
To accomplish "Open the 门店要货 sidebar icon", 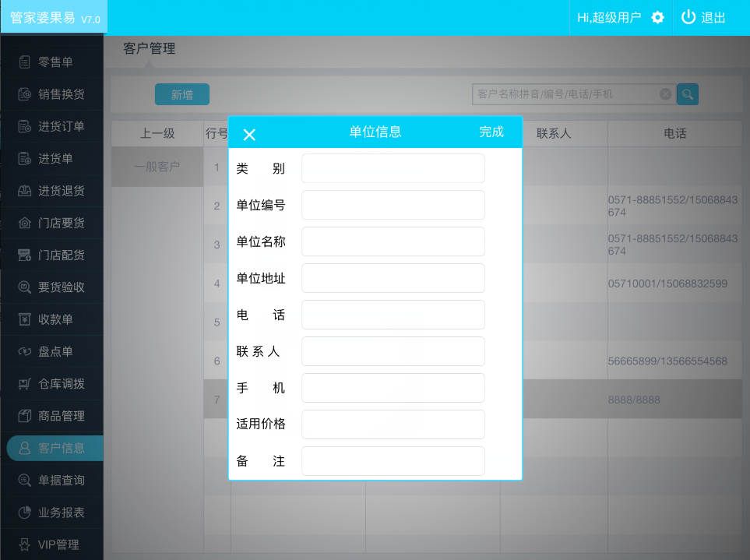I will 24,223.
